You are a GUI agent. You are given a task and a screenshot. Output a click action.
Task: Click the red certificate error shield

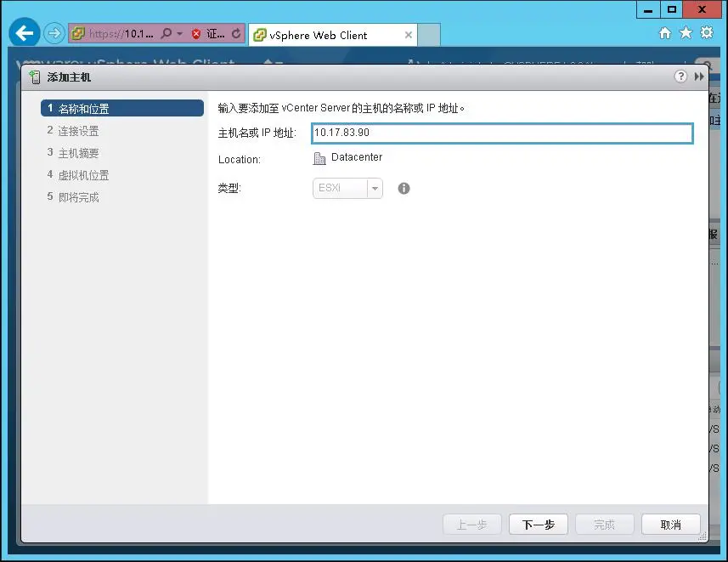click(196, 33)
